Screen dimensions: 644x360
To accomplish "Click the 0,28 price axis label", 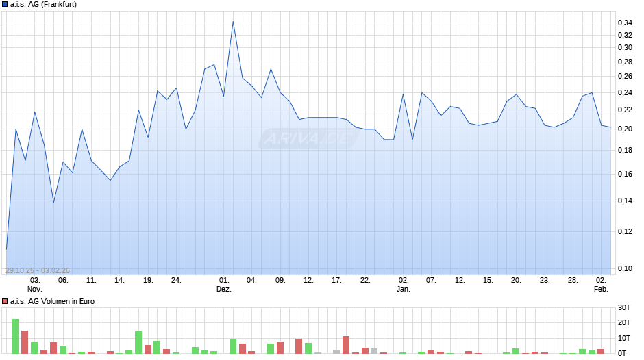I will point(625,62).
